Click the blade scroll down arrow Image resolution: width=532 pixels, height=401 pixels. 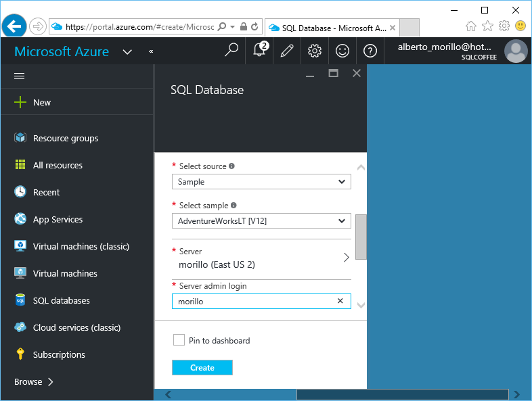361,305
